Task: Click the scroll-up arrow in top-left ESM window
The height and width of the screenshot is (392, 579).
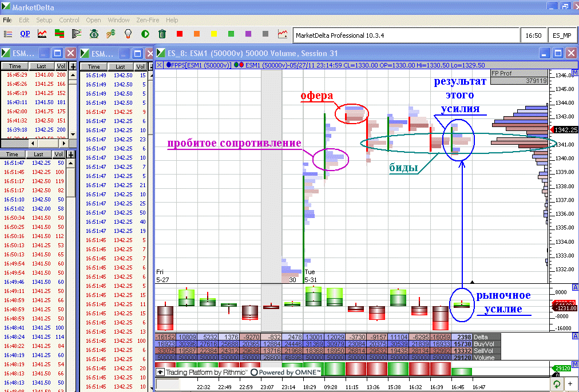Action: [x=73, y=75]
